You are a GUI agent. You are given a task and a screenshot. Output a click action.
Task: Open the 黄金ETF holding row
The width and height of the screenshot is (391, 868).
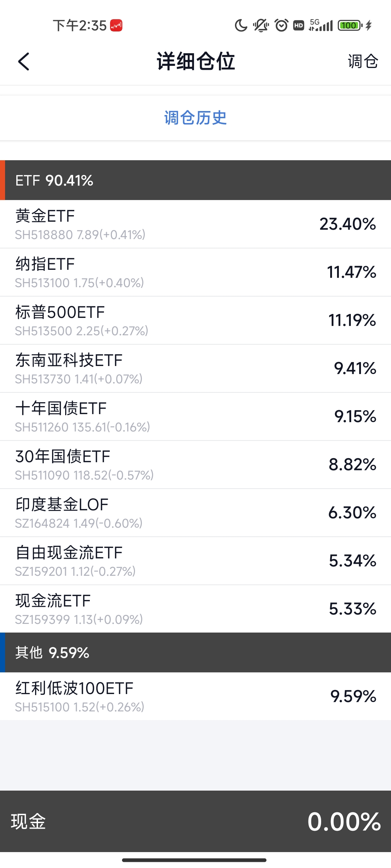pyautogui.click(x=195, y=224)
